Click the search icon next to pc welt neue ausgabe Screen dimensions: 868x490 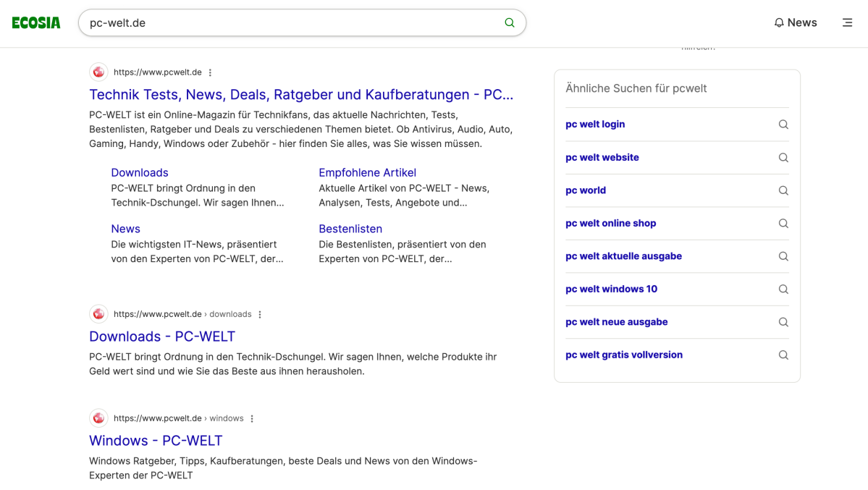click(783, 322)
